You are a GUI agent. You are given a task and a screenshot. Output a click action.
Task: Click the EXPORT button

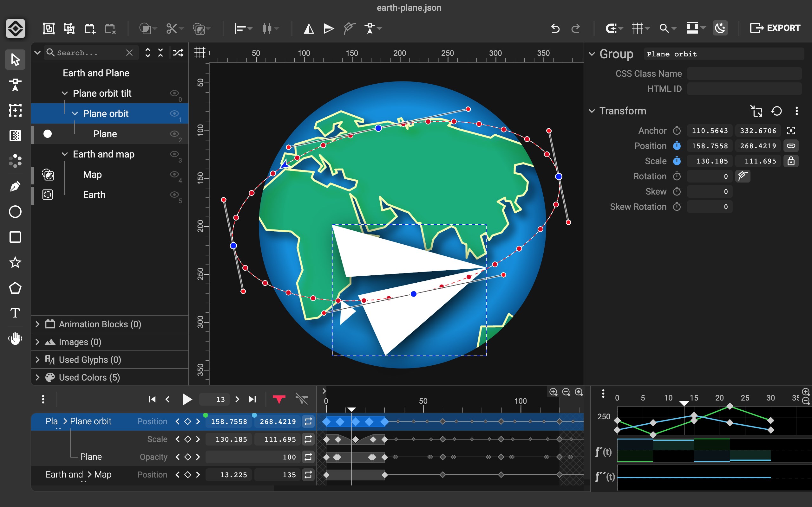click(775, 28)
